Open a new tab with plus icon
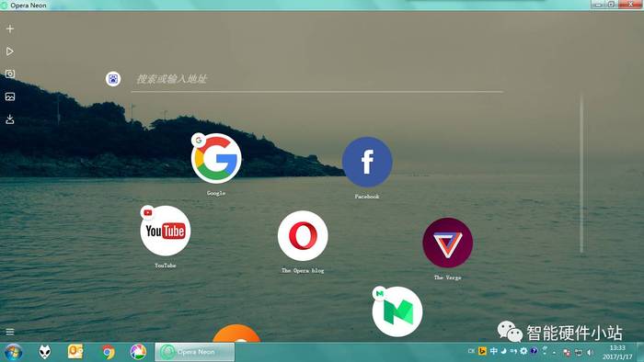 10,28
